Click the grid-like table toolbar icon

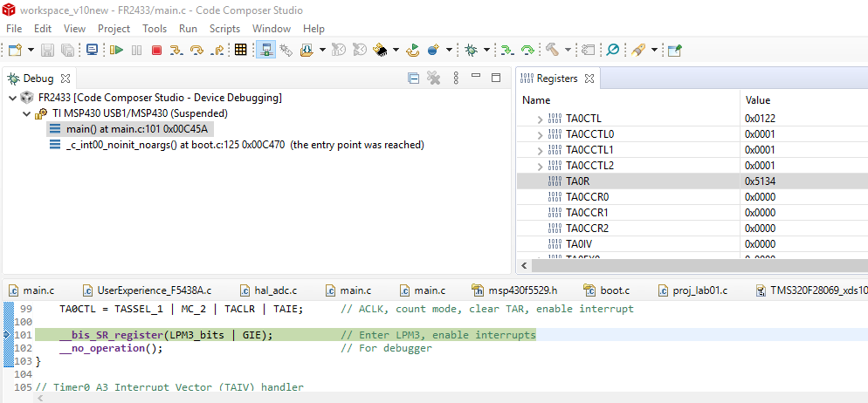coord(240,51)
